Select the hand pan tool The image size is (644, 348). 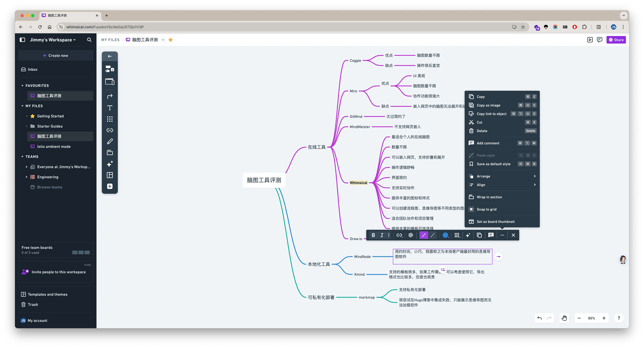pos(564,318)
